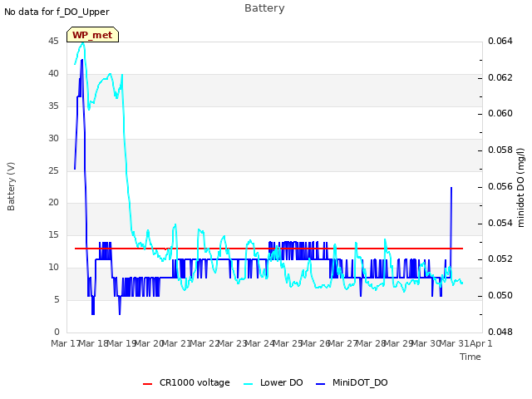Click the Mar 21 x-axis tick label

click(176, 343)
